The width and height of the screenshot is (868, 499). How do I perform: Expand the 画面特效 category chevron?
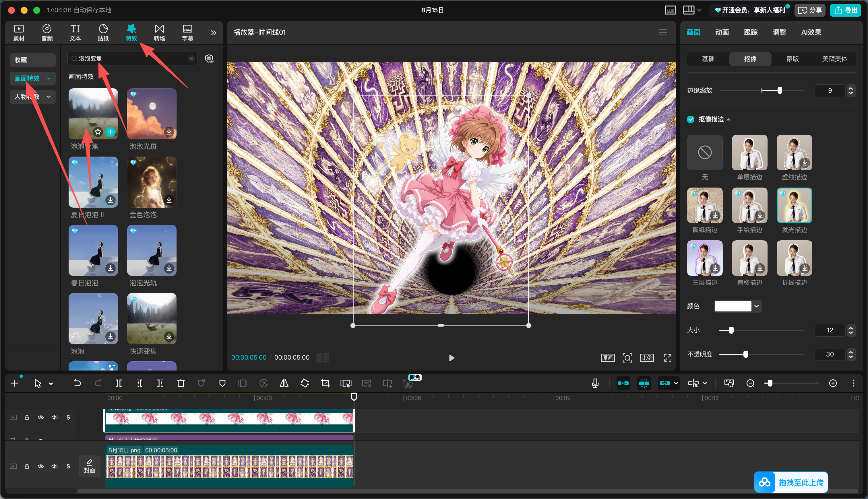[x=49, y=79]
